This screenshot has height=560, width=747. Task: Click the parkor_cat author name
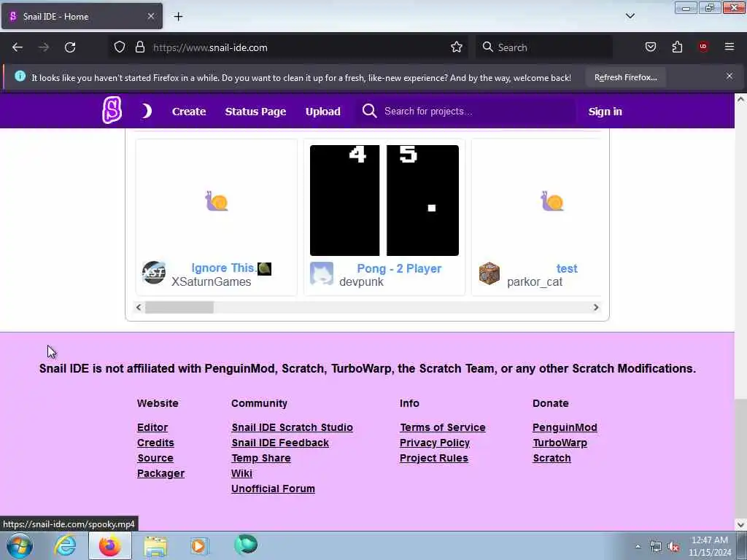[x=535, y=282]
